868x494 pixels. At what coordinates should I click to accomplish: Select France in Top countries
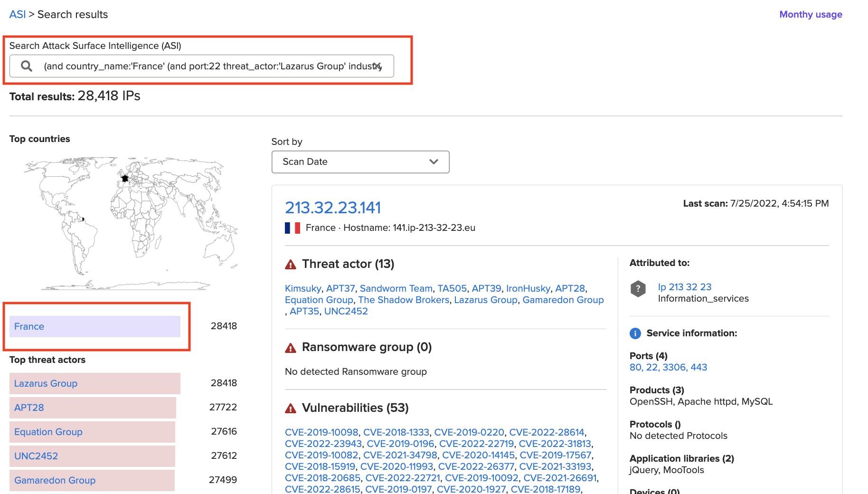(95, 326)
